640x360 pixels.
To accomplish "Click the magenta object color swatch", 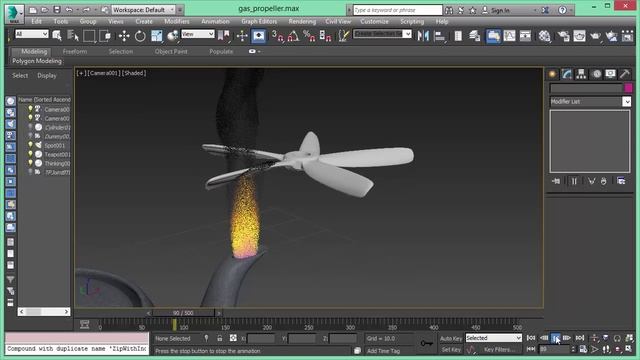I will coord(628,87).
